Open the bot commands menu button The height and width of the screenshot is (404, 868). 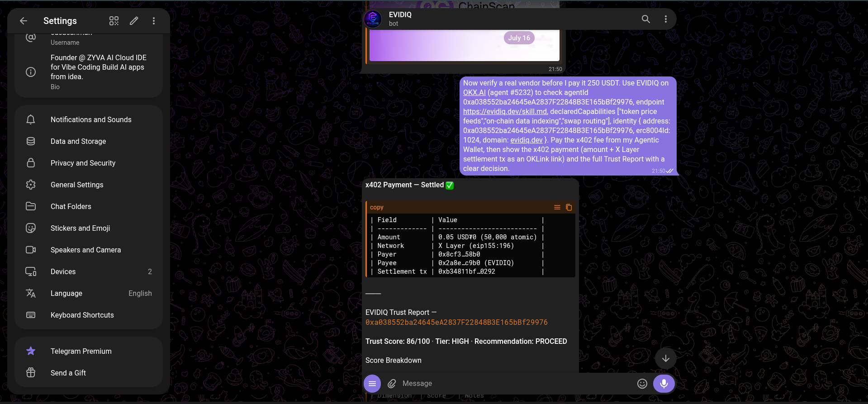[372, 384]
